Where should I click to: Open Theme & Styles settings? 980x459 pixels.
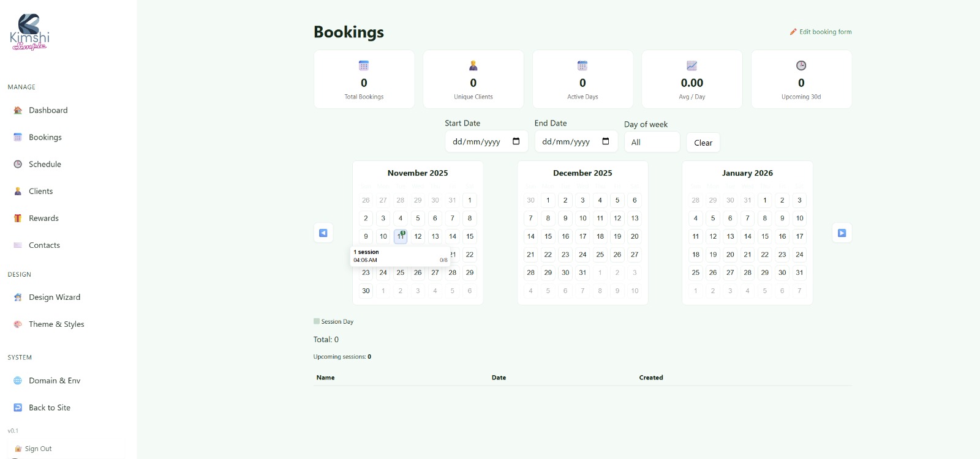[x=56, y=324]
